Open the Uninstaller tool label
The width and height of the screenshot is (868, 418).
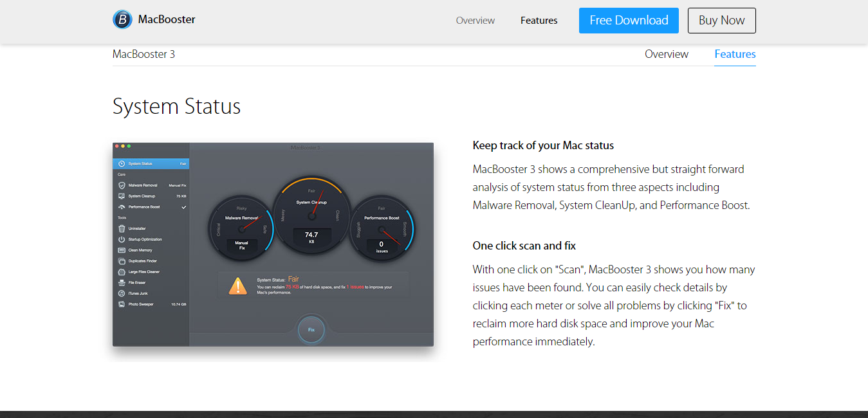[137, 228]
